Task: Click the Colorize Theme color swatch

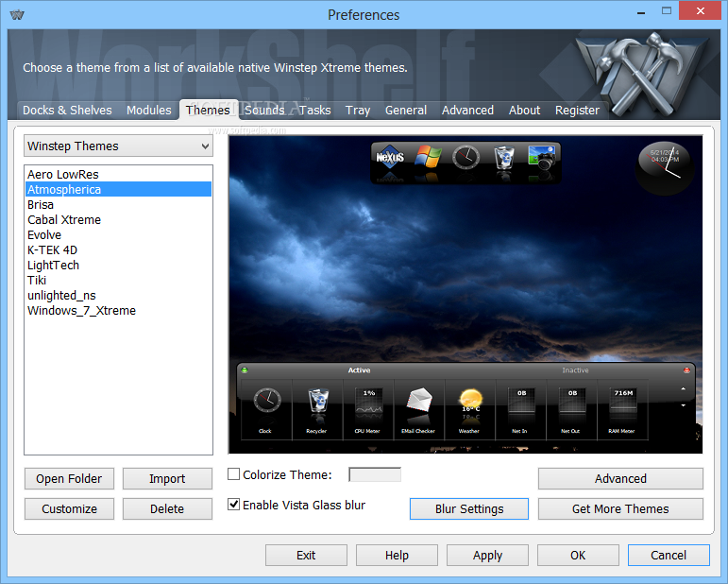Action: tap(375, 474)
